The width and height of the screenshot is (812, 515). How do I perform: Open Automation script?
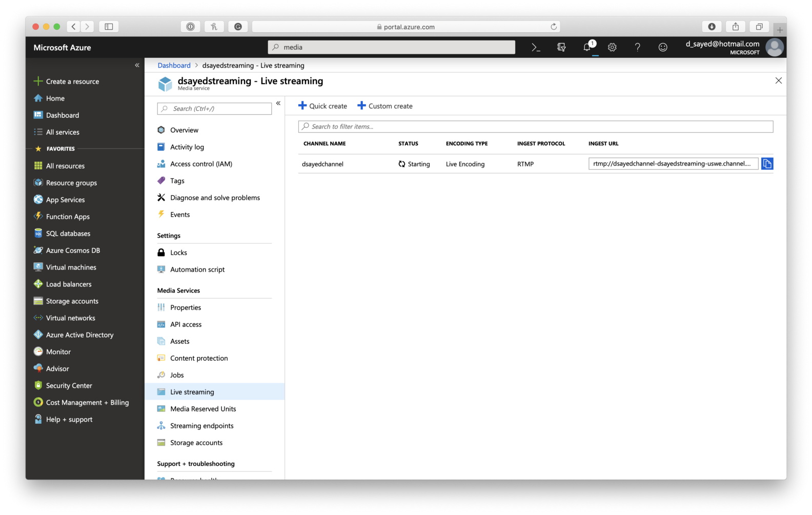(x=191, y=270)
